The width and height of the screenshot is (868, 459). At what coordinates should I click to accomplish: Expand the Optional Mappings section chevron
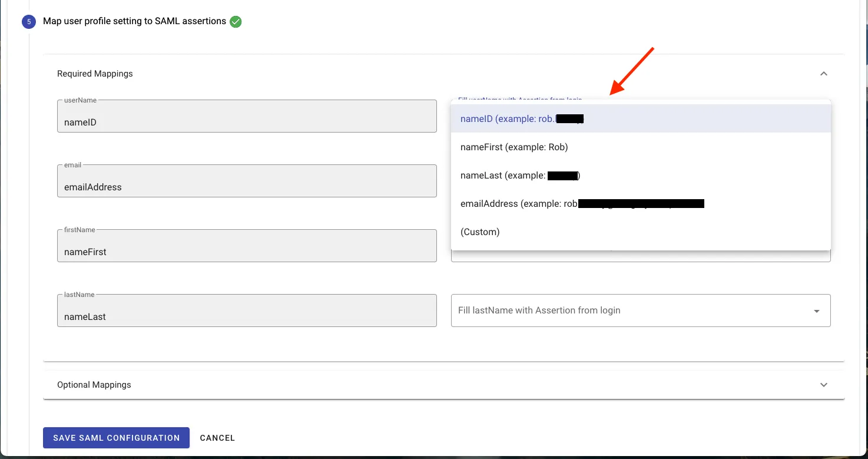point(823,385)
